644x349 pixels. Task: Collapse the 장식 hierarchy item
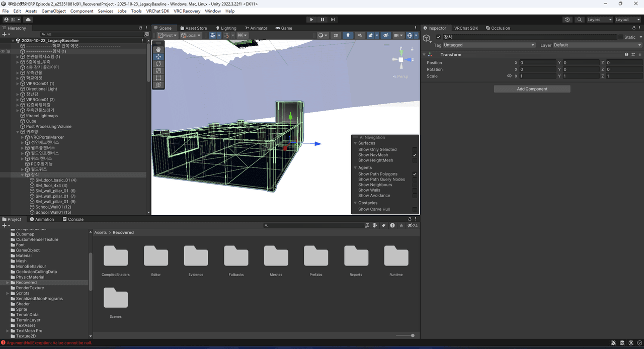(x=23, y=175)
